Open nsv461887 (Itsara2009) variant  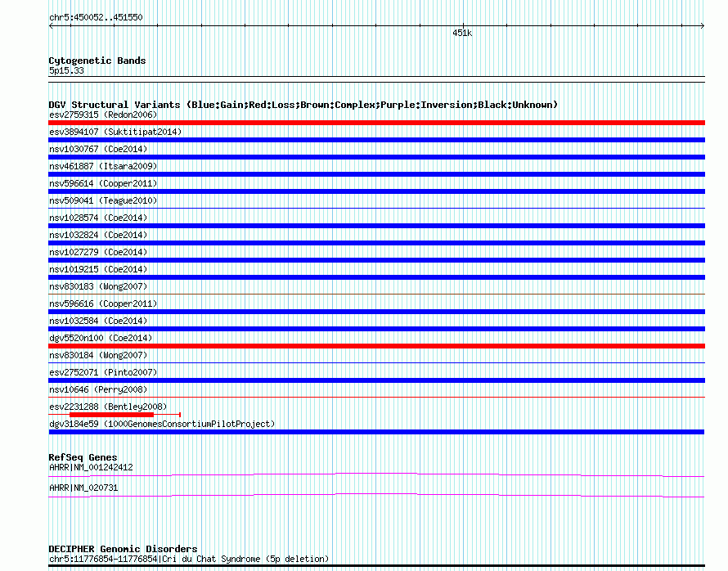coord(103,166)
